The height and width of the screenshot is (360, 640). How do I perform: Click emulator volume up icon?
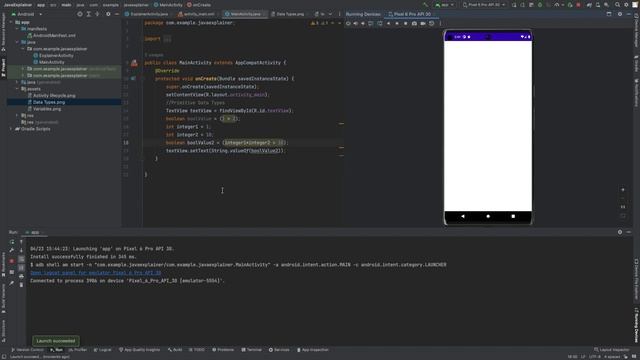click(356, 24)
